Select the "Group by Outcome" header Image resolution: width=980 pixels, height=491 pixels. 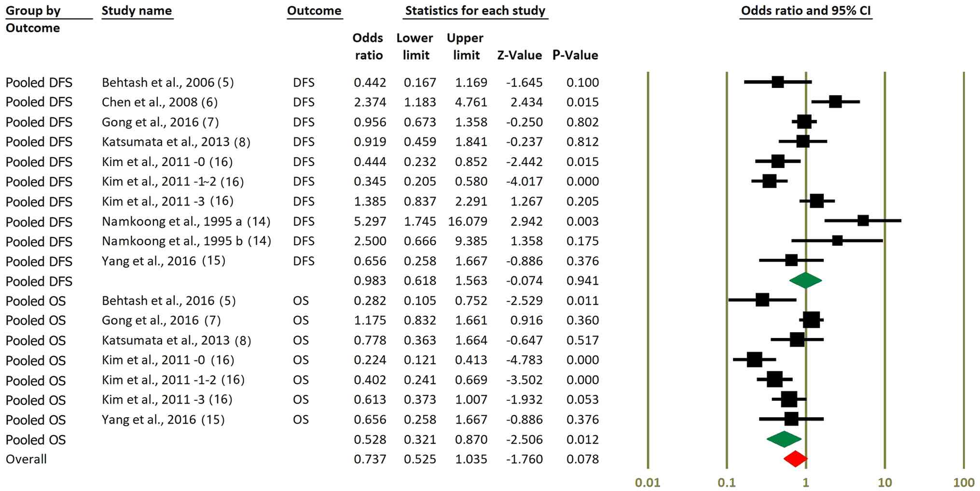click(33, 19)
